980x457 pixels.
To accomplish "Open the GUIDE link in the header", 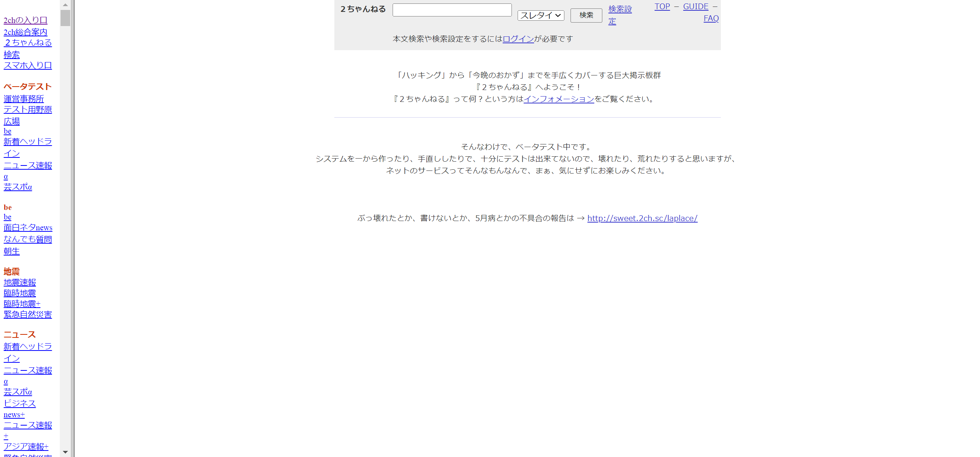I will click(696, 7).
